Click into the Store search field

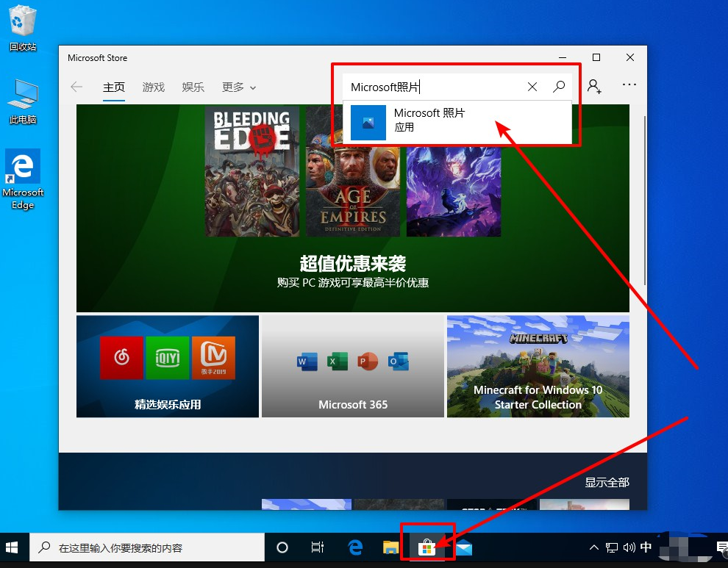434,87
